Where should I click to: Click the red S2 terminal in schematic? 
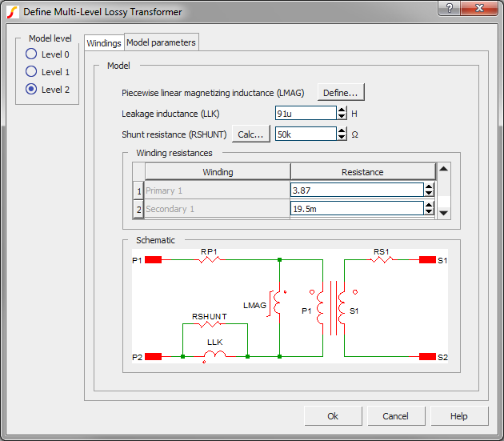[x=426, y=356]
